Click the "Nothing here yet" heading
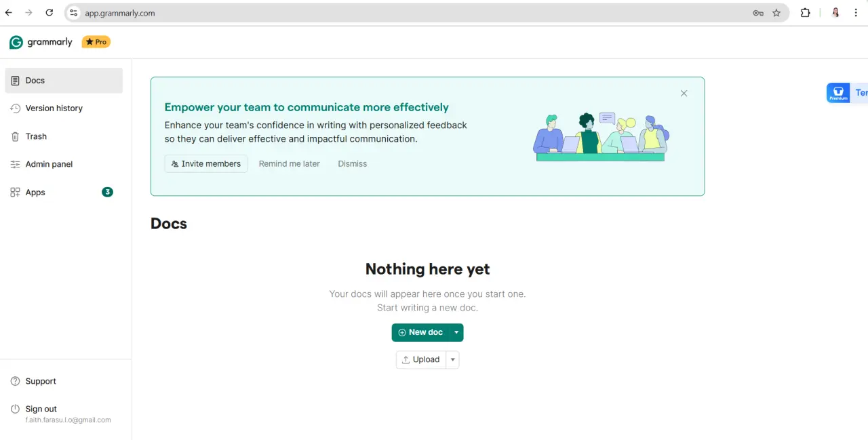This screenshot has height=440, width=868. tap(428, 269)
